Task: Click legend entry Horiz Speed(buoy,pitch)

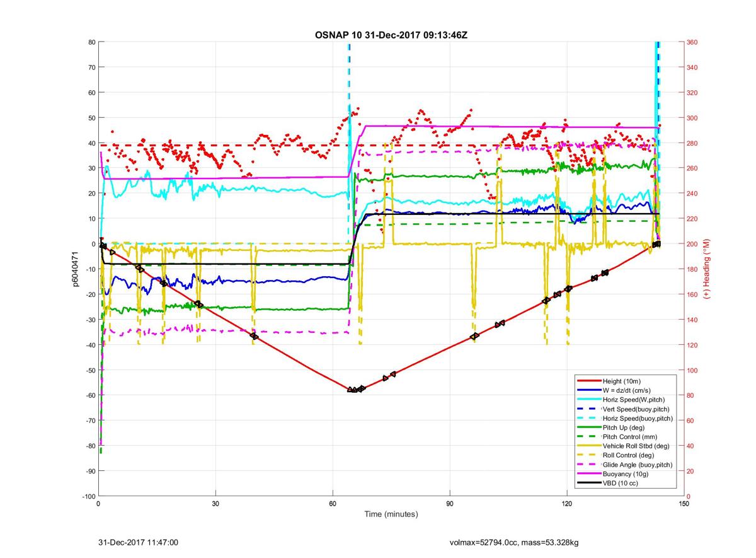Action: click(638, 418)
